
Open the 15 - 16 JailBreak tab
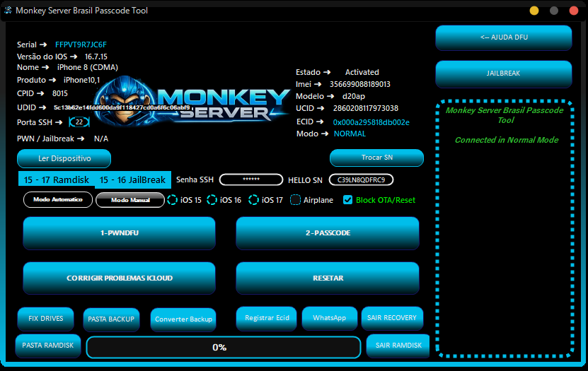point(133,179)
